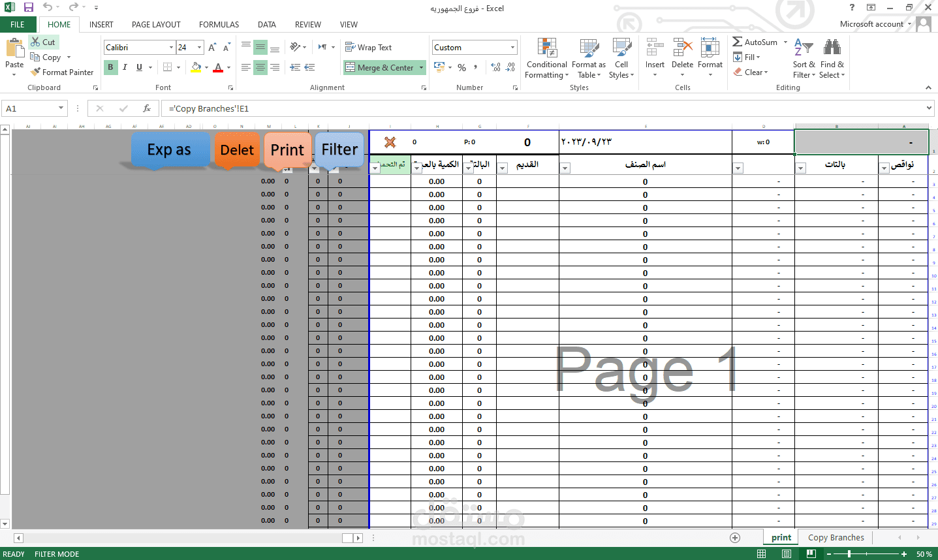Click the text direction paragraph icon
The height and width of the screenshot is (560, 938).
322,47
